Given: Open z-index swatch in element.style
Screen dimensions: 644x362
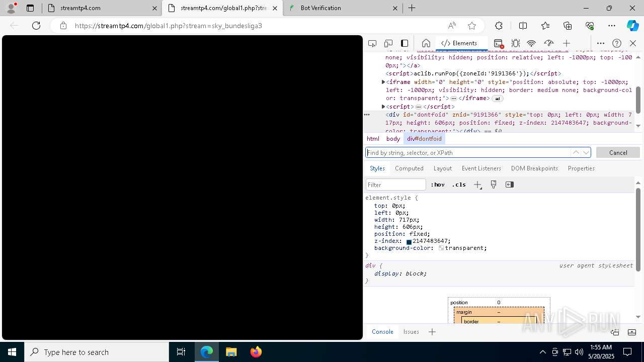Looking at the screenshot, I should pyautogui.click(x=409, y=242).
